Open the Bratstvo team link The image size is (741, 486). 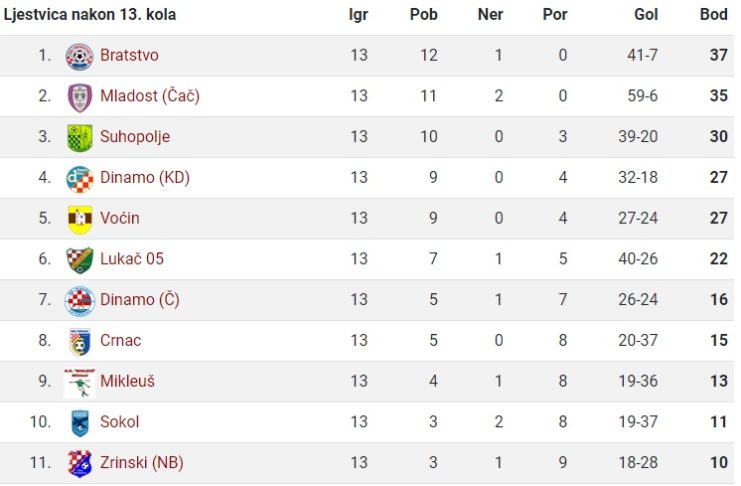click(x=129, y=55)
